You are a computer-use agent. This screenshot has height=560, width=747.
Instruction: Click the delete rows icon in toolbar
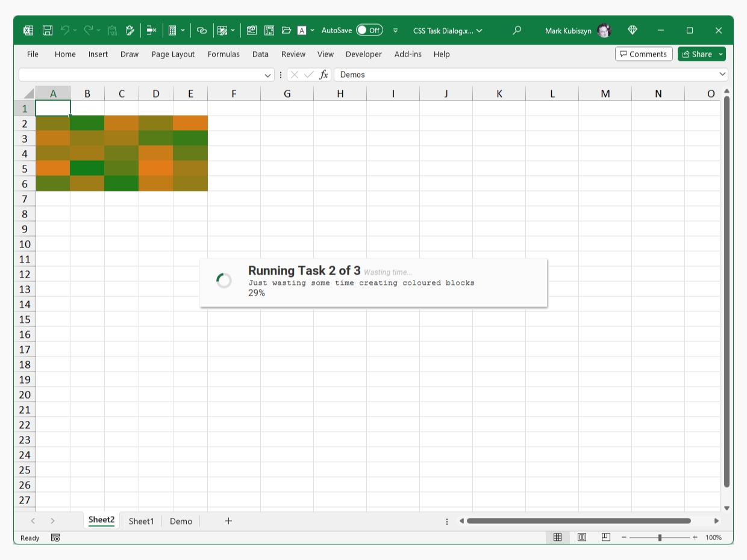click(x=151, y=30)
